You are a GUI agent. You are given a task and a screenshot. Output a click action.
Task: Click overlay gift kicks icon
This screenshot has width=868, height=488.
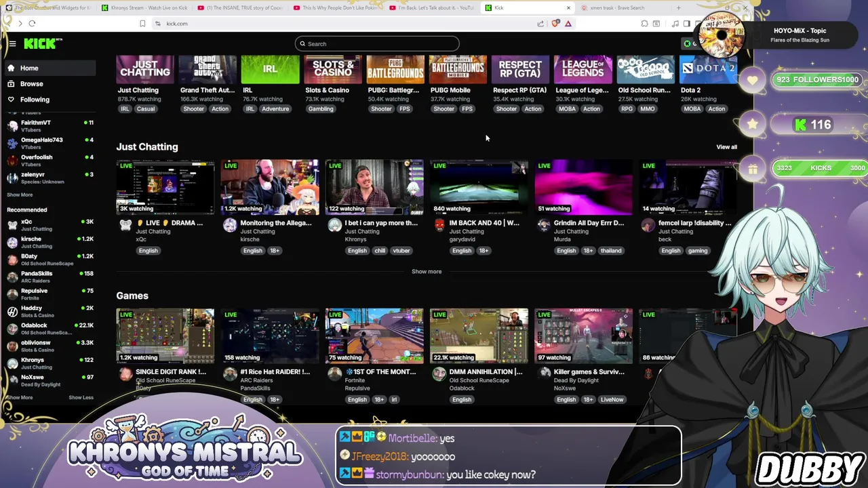753,169
